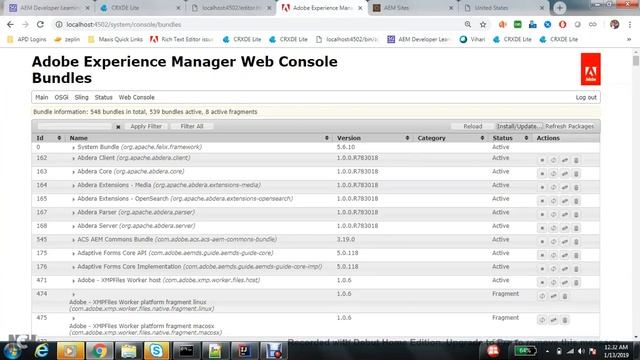Refresh Abdera Extensions - Media imports
Viewport: 640px width, 360px height.
[553, 187]
